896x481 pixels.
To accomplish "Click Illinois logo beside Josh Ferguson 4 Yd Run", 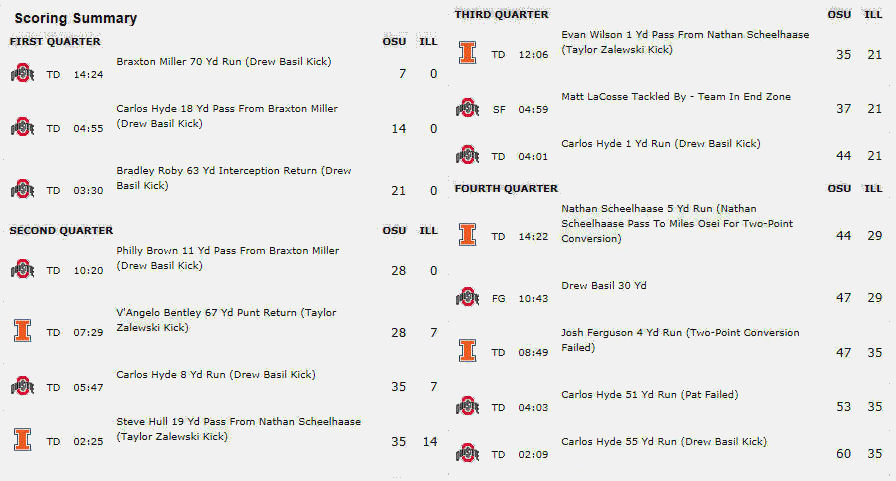I will (x=467, y=351).
